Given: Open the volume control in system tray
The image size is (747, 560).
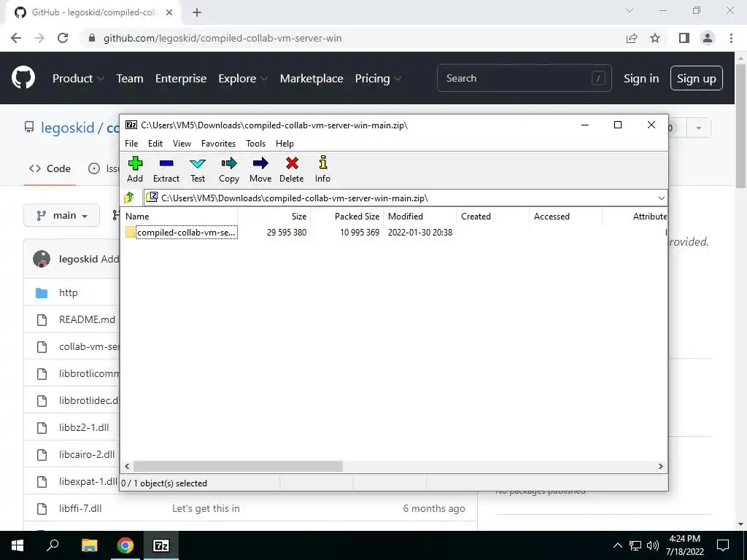Looking at the screenshot, I should click(653, 545).
